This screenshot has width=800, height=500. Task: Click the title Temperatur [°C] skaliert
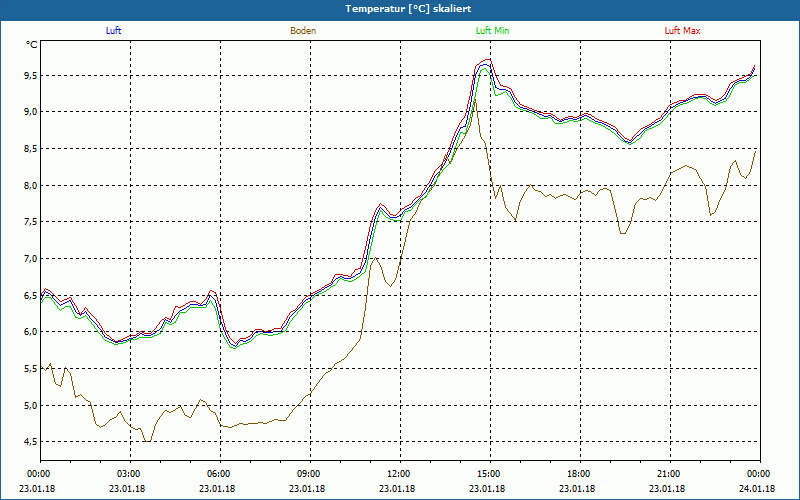tap(408, 9)
